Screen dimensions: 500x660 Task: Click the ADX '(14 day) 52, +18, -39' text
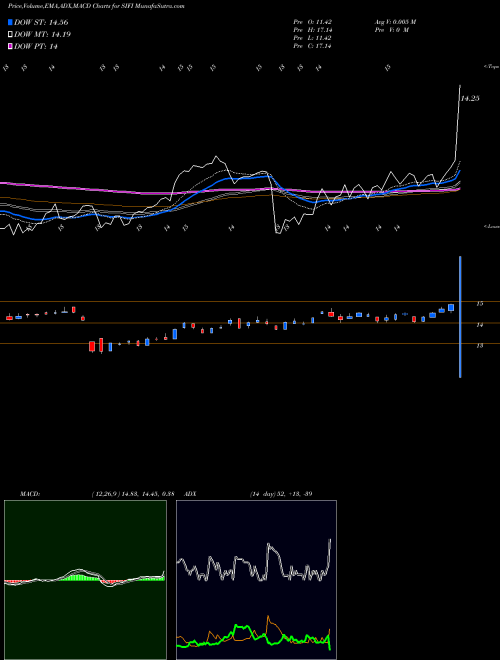[281, 494]
